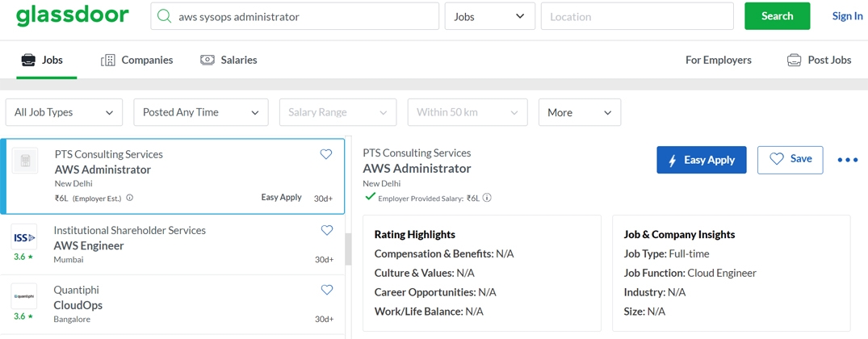Open the For Employers link
This screenshot has height=339, width=868.
(719, 60)
